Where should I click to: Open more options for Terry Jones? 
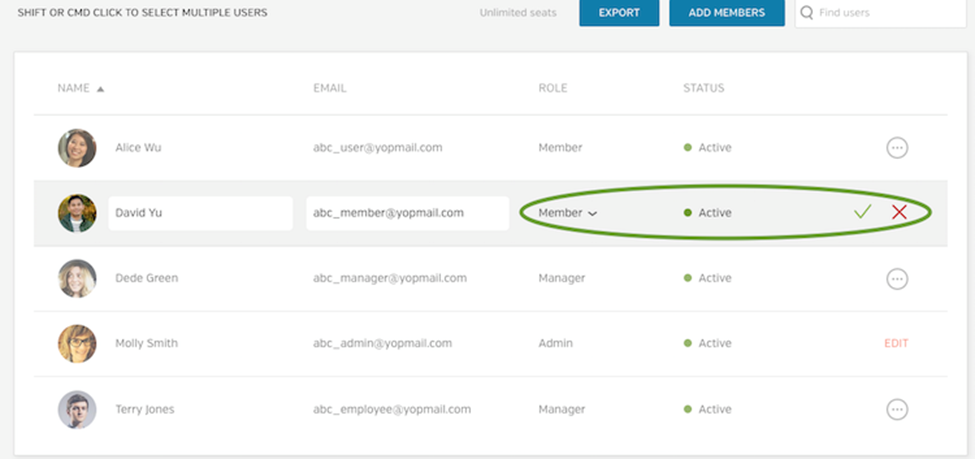(897, 409)
